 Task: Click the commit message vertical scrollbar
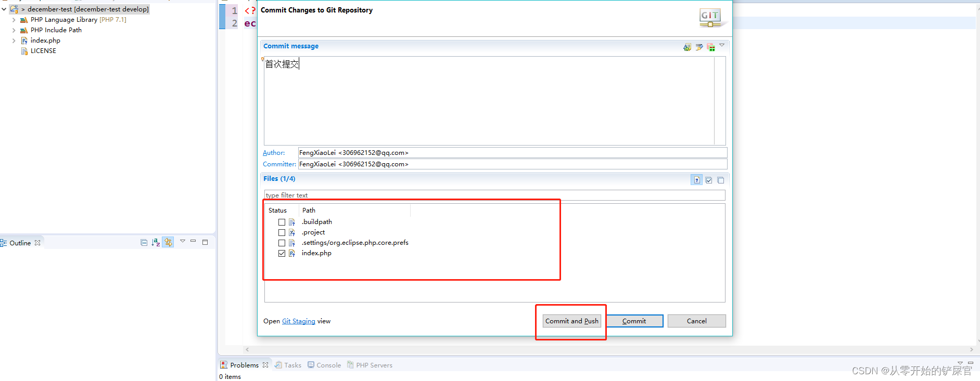point(720,101)
